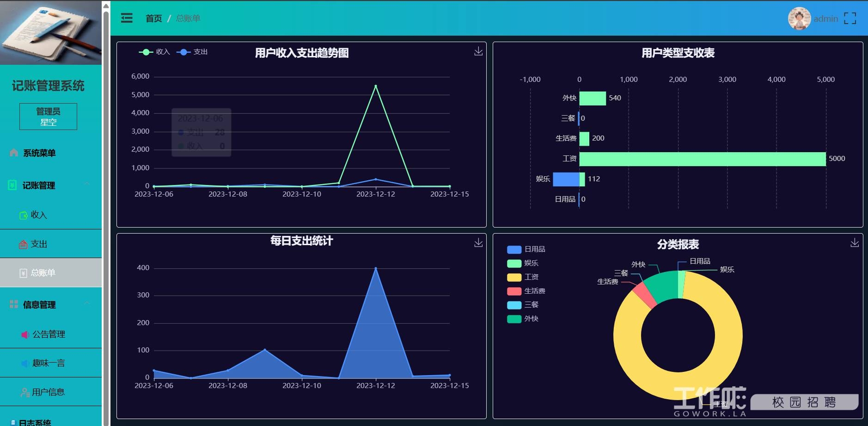The height and width of the screenshot is (426, 868).
Task: Toggle the 支出 series in trend legend
Action: [192, 52]
